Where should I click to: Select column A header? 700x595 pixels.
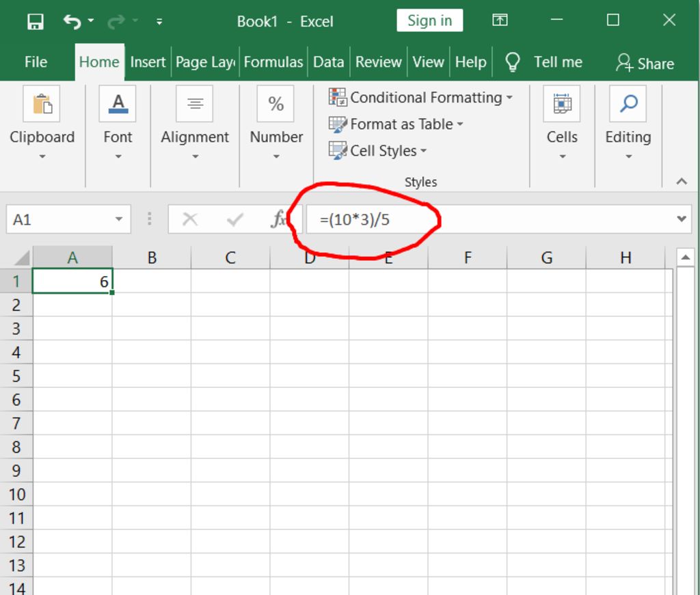point(72,258)
